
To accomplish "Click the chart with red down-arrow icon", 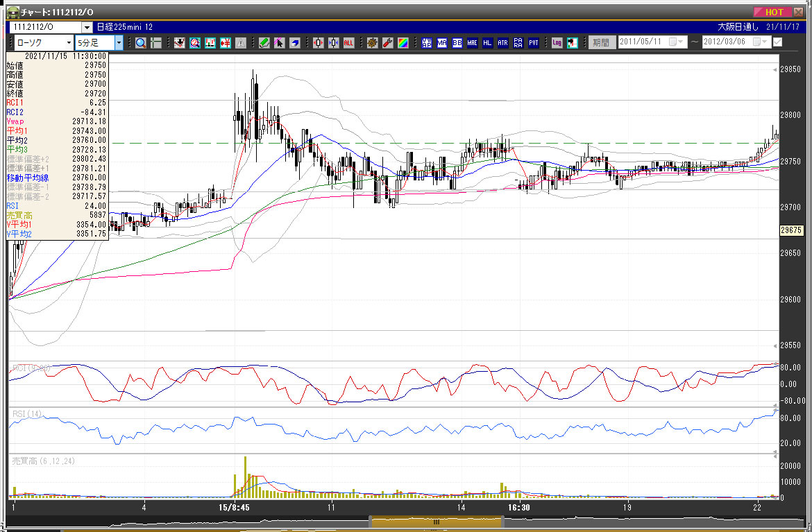I will [x=179, y=43].
